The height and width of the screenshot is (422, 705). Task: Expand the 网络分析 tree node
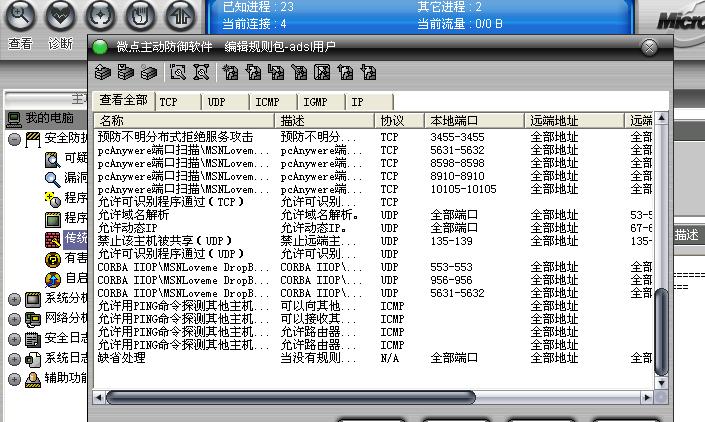click(14, 319)
